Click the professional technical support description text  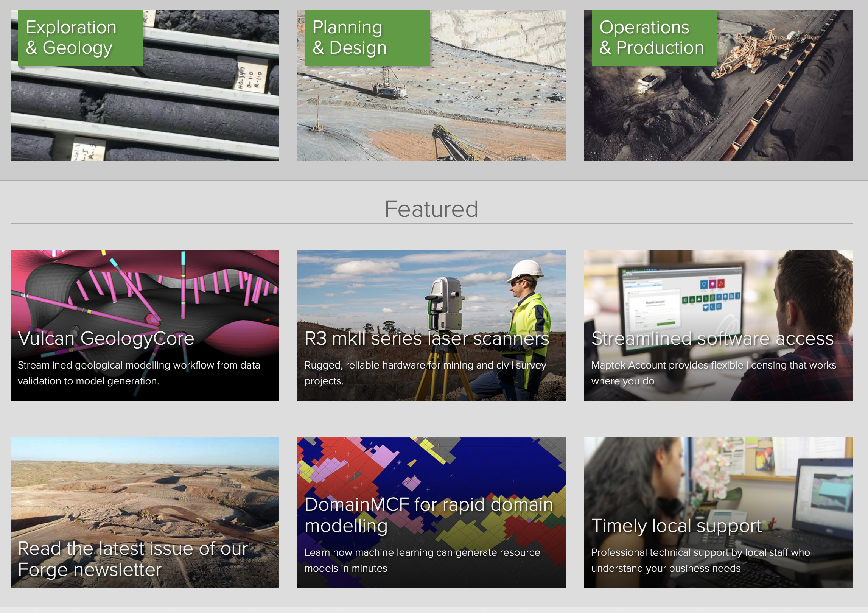click(700, 560)
